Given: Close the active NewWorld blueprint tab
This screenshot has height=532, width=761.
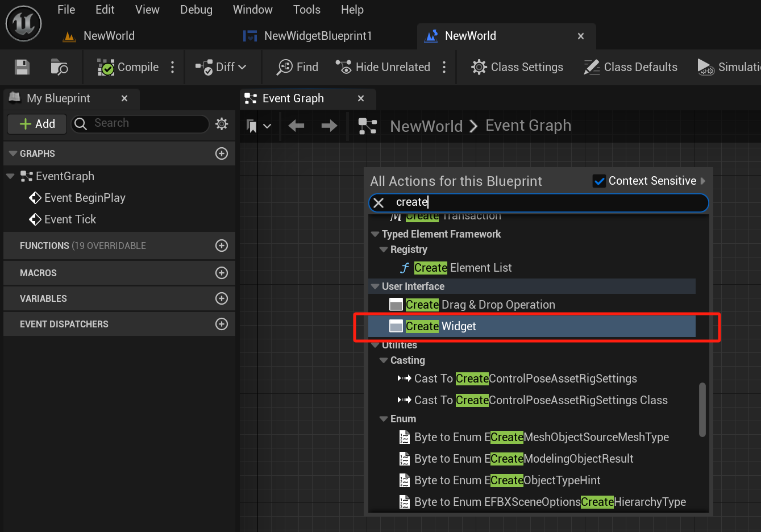Looking at the screenshot, I should coord(581,36).
